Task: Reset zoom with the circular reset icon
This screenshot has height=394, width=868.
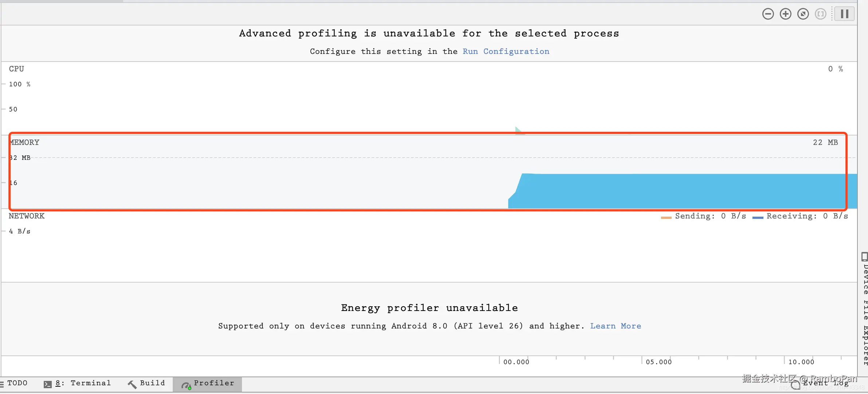Action: [803, 14]
